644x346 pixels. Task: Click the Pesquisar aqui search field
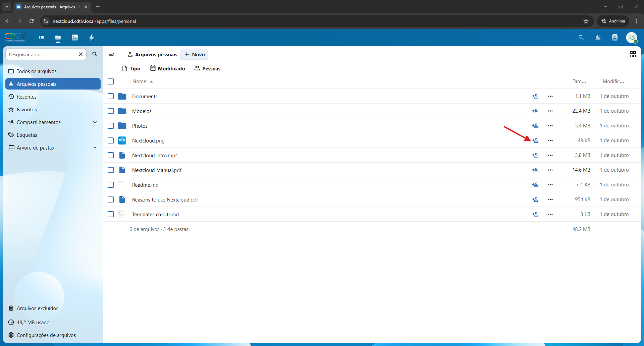(x=42, y=54)
